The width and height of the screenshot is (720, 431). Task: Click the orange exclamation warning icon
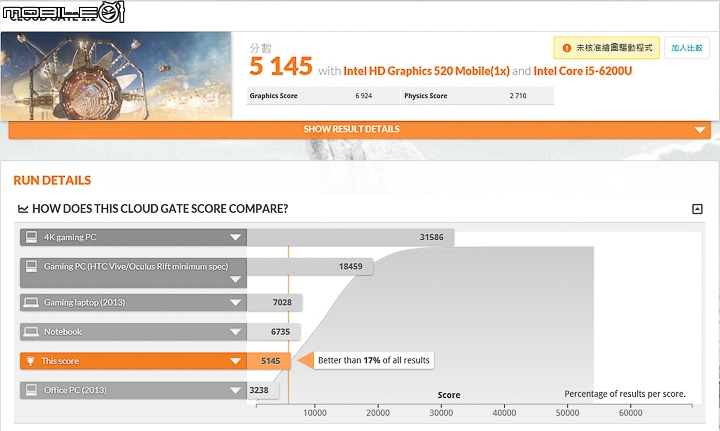[x=567, y=48]
